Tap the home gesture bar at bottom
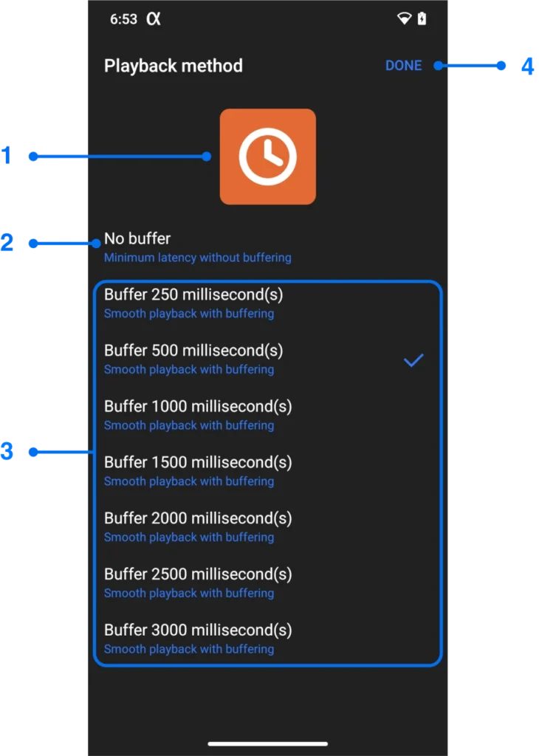539x756 pixels. 268,744
